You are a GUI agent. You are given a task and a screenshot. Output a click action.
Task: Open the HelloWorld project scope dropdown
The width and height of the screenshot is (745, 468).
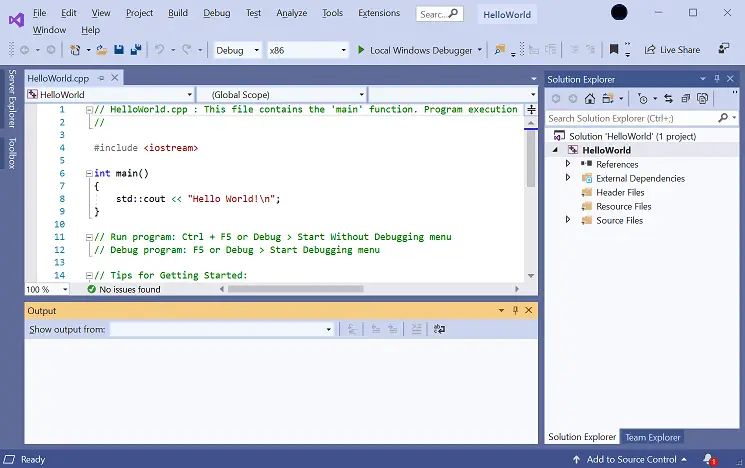[110, 95]
